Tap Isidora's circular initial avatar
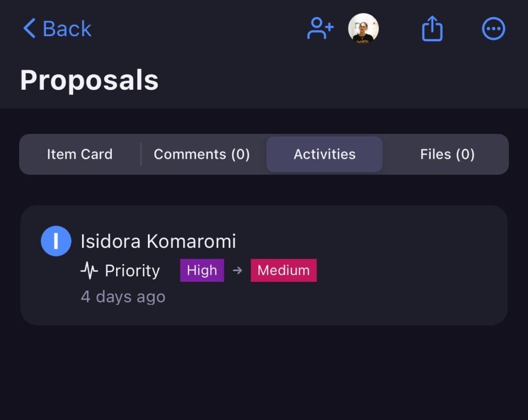 [x=56, y=241]
